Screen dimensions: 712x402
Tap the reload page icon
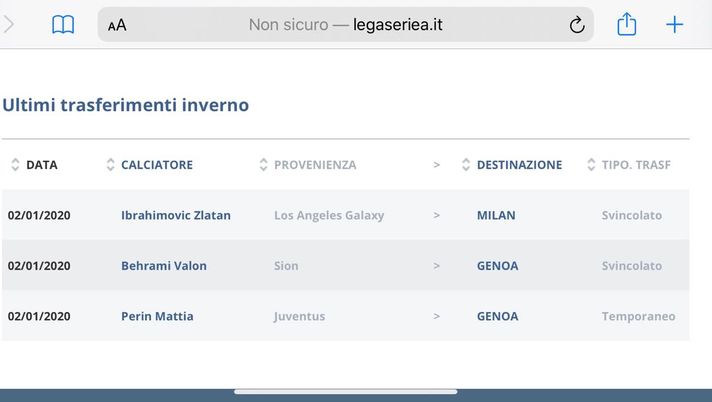click(577, 26)
